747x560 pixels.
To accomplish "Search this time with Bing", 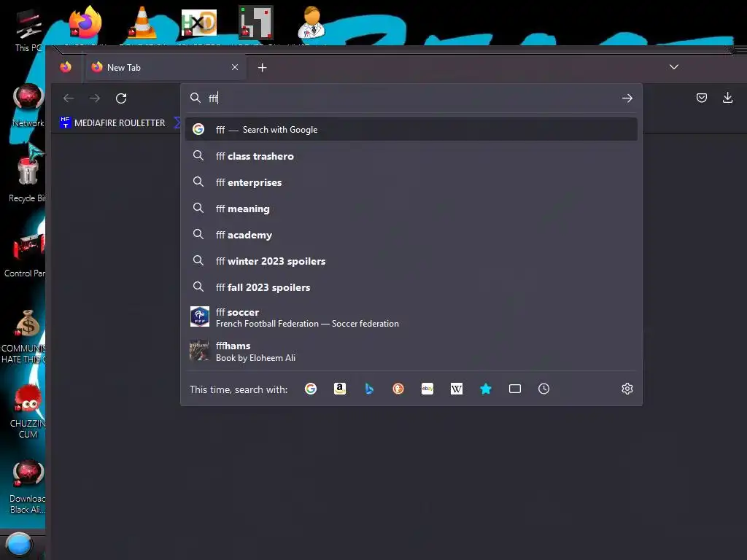I will tap(369, 389).
